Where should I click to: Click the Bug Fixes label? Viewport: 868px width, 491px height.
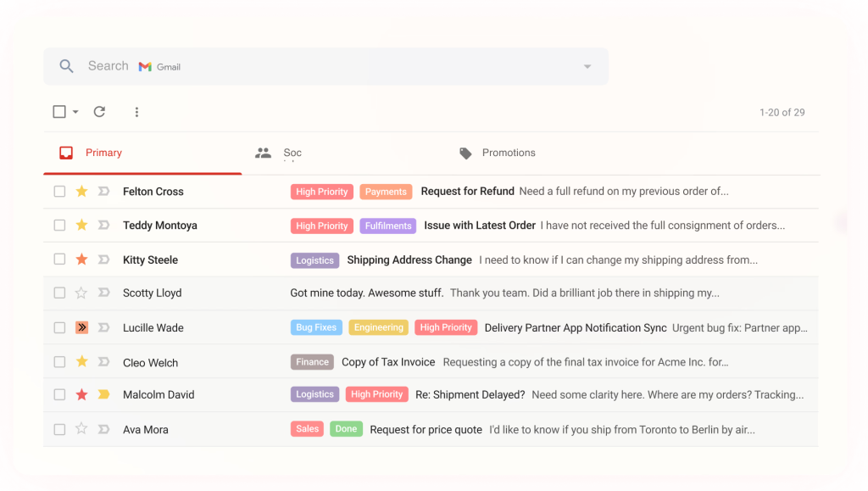click(316, 327)
